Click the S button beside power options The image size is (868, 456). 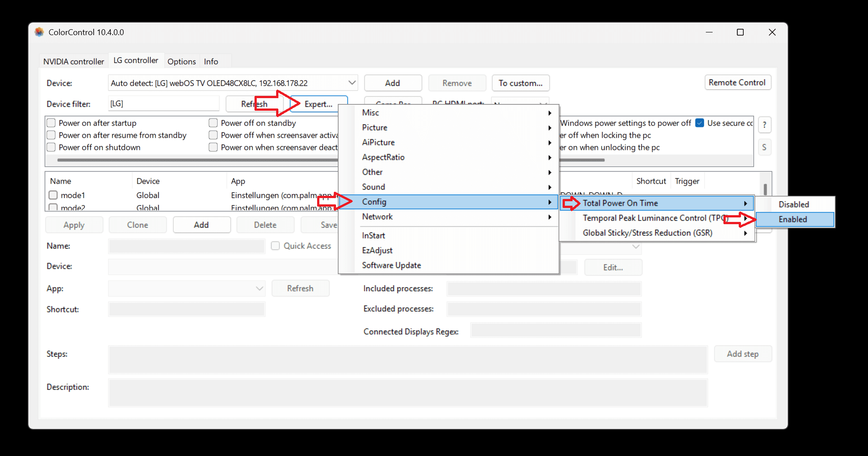click(x=764, y=147)
